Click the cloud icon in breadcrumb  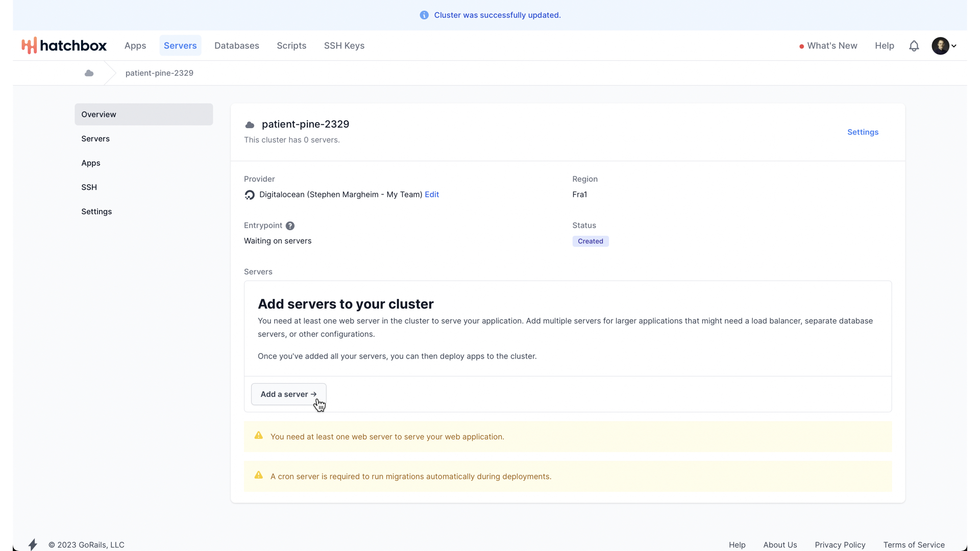coord(89,73)
